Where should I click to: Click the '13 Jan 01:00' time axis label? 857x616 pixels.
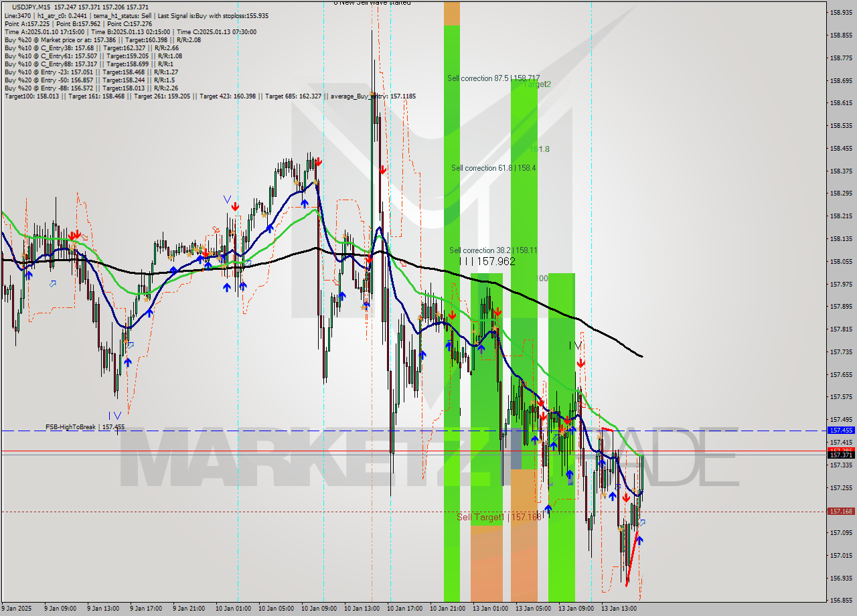[x=491, y=609]
